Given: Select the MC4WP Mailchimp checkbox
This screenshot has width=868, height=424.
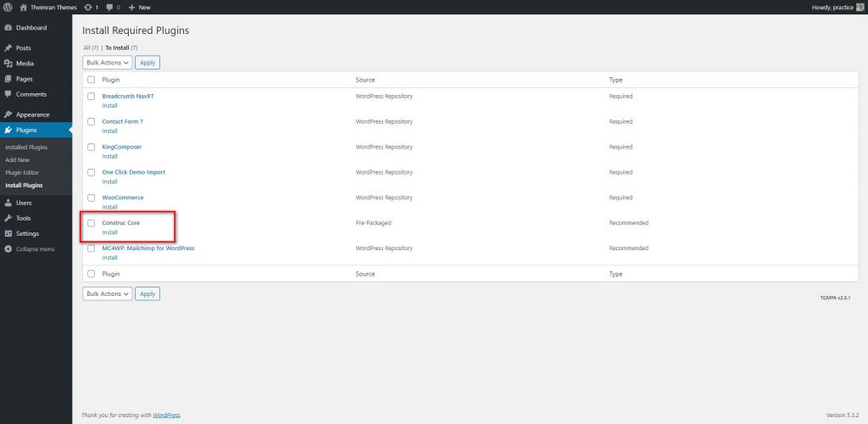Looking at the screenshot, I should click(92, 248).
